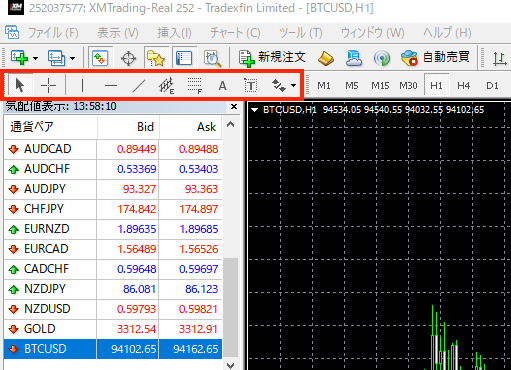The height and width of the screenshot is (370, 511).
Task: Click the 新規注文 new order button
Action: pyautogui.click(x=272, y=58)
